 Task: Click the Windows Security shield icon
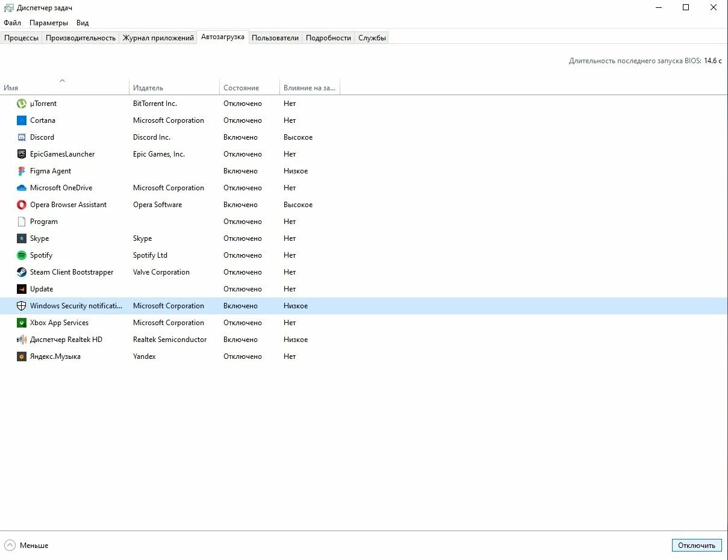click(x=22, y=306)
